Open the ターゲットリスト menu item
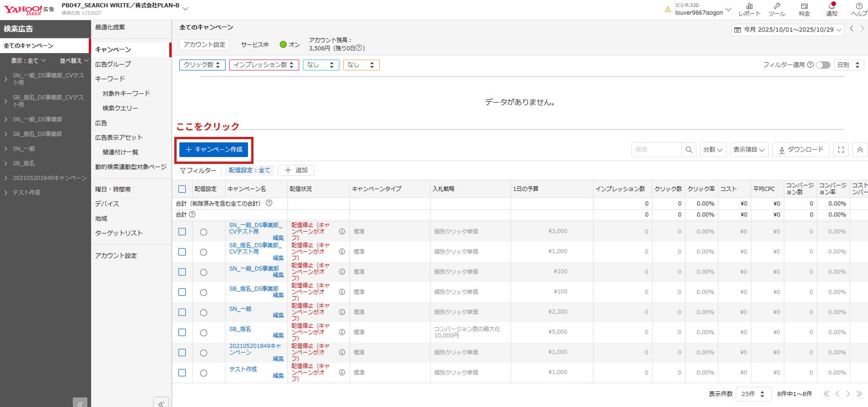 119,233
